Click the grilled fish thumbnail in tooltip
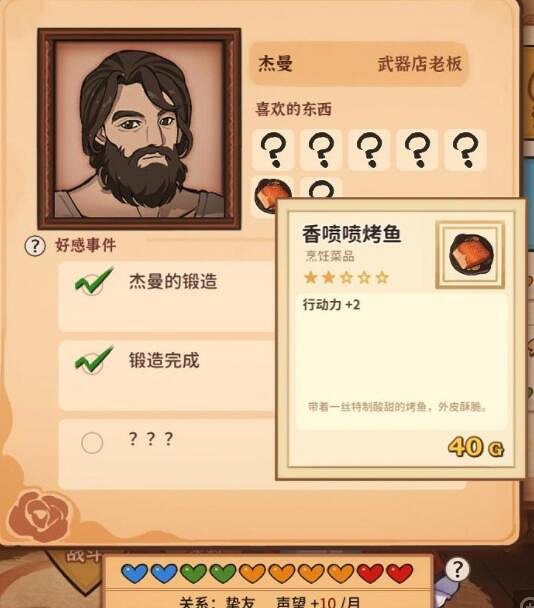 point(470,255)
